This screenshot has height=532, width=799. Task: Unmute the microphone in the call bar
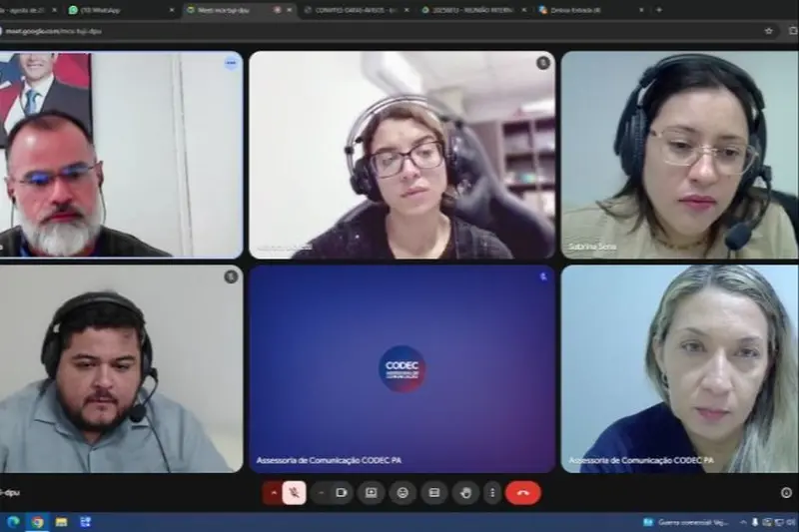[x=295, y=492]
